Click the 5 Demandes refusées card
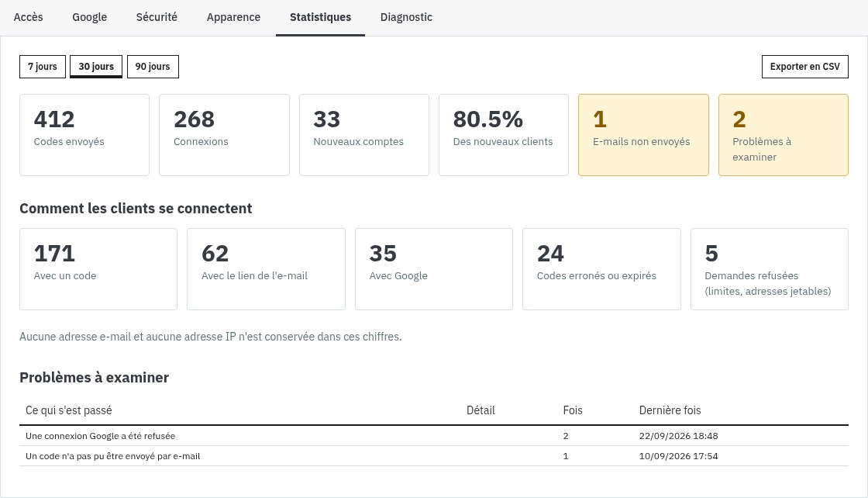 coord(770,269)
